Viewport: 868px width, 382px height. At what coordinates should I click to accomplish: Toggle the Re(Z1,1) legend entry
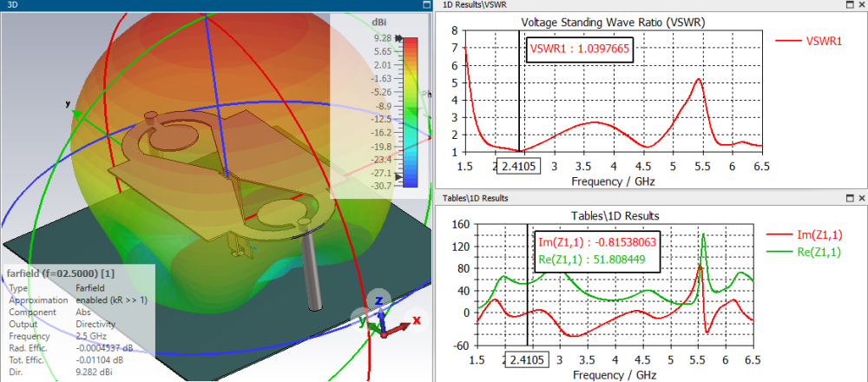click(x=805, y=252)
